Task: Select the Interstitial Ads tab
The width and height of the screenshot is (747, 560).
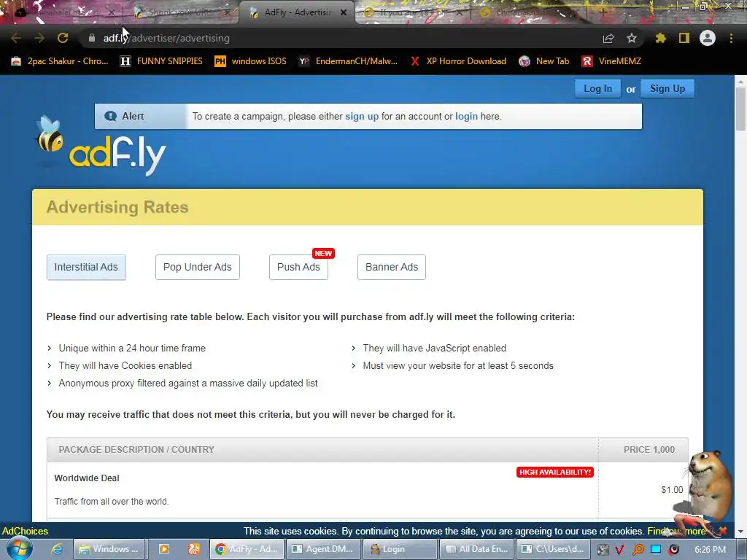Action: 86,267
